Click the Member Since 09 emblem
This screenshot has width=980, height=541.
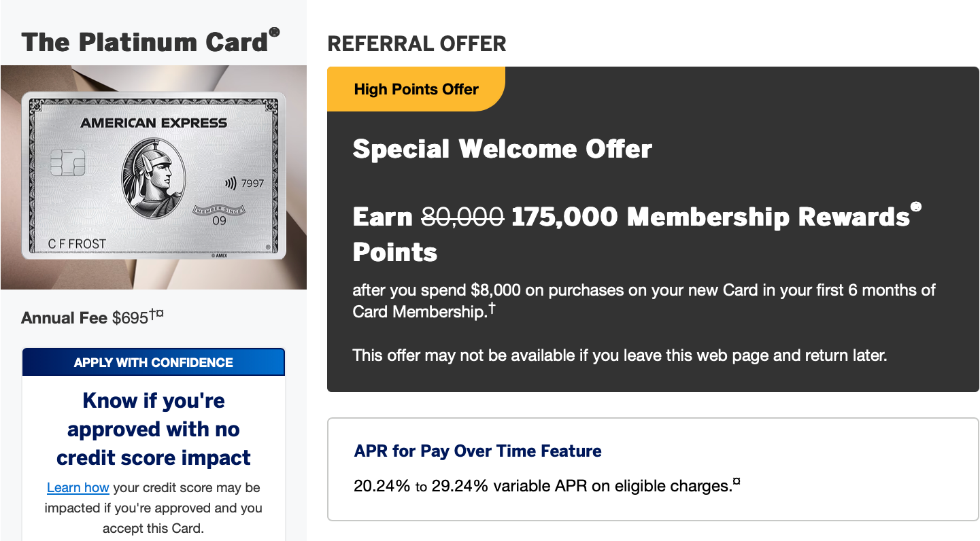218,216
